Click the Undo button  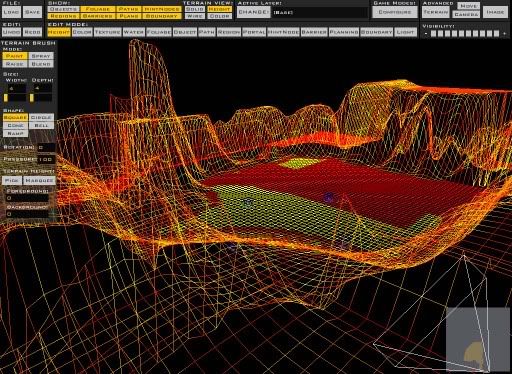click(11, 32)
